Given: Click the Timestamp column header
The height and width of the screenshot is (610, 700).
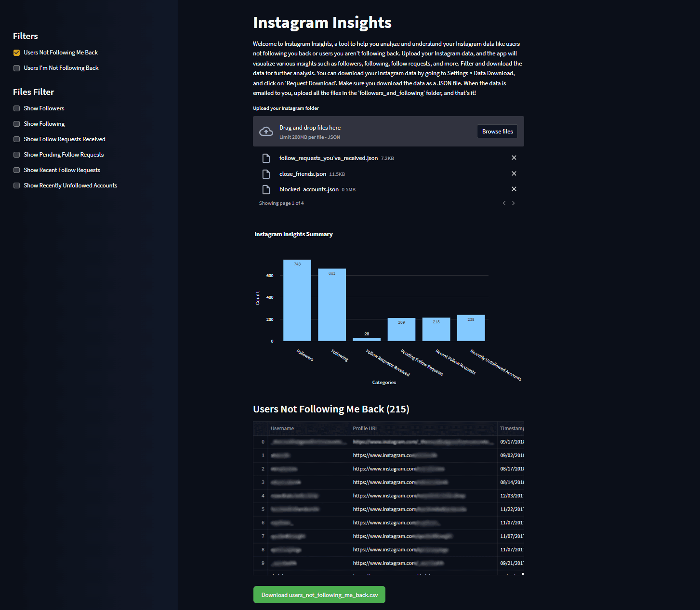Looking at the screenshot, I should tap(511, 428).
